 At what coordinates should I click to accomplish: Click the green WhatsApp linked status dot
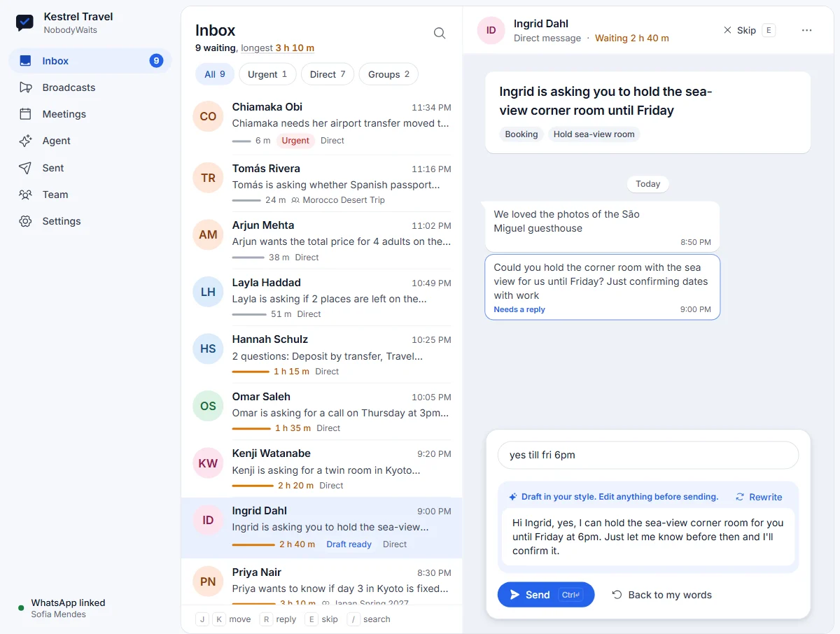pyautogui.click(x=21, y=608)
